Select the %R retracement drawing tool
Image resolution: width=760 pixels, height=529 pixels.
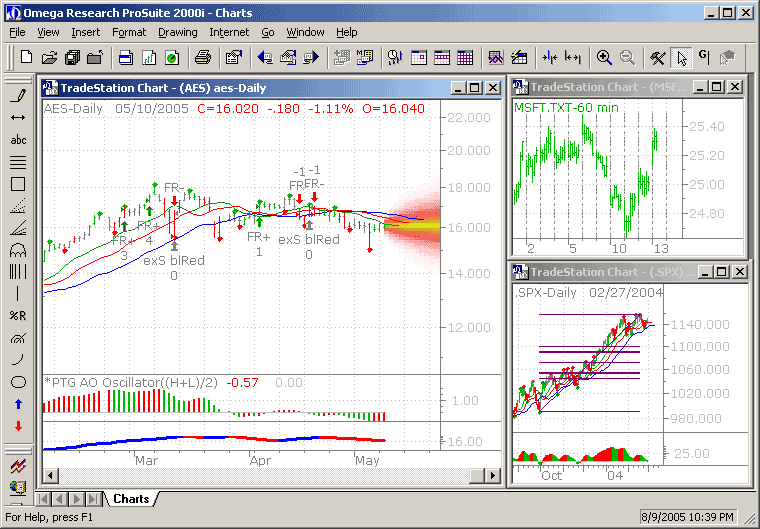click(18, 316)
